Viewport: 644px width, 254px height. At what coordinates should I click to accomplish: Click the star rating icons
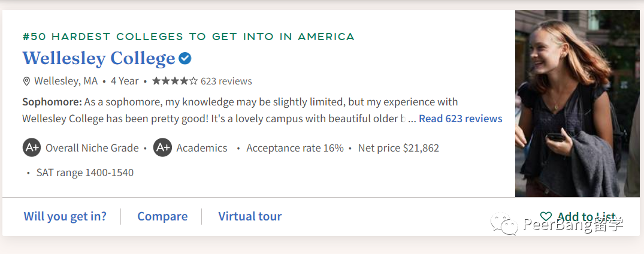(x=174, y=81)
